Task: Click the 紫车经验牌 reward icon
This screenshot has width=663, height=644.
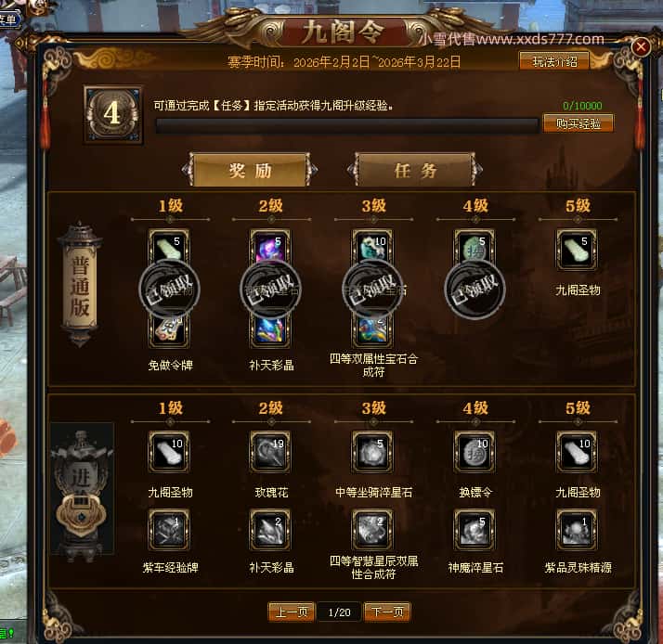Action: (169, 530)
